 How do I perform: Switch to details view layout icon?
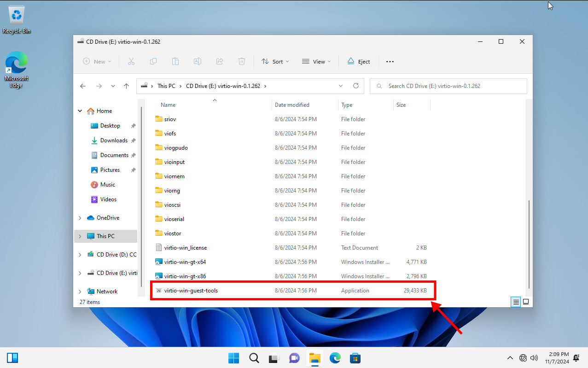pos(516,302)
